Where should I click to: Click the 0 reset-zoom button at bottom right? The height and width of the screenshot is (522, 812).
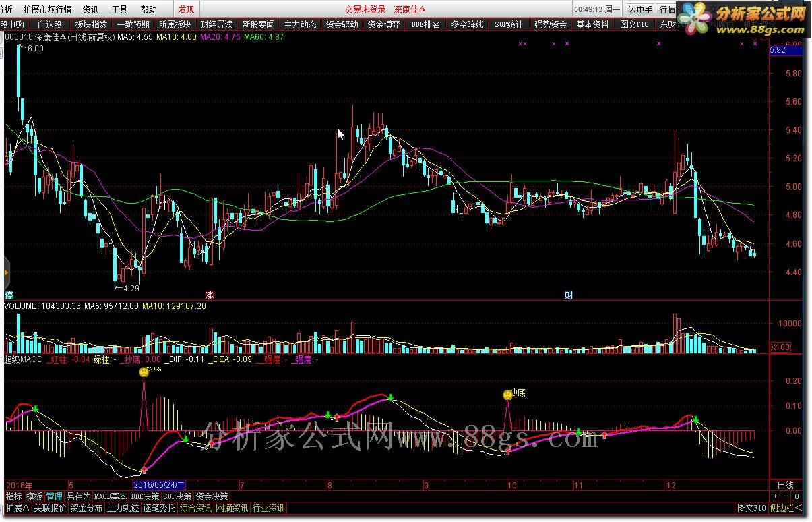797,496
